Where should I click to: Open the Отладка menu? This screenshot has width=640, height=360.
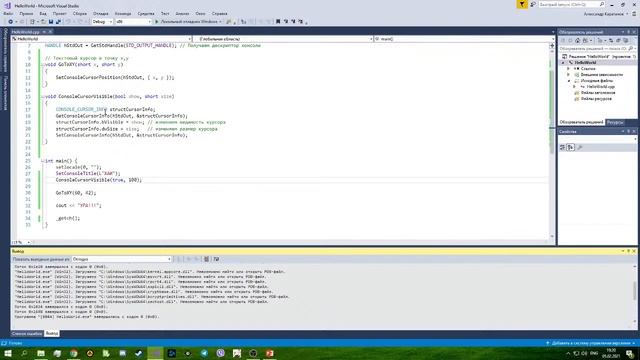coord(100,13)
